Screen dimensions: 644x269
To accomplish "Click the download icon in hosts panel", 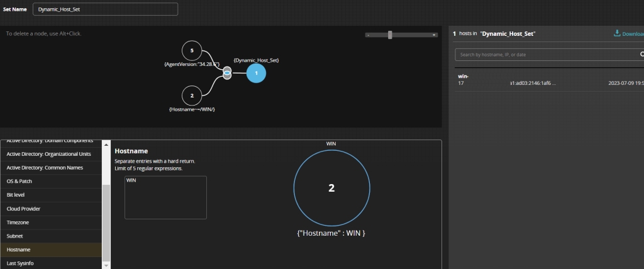I will 618,33.
